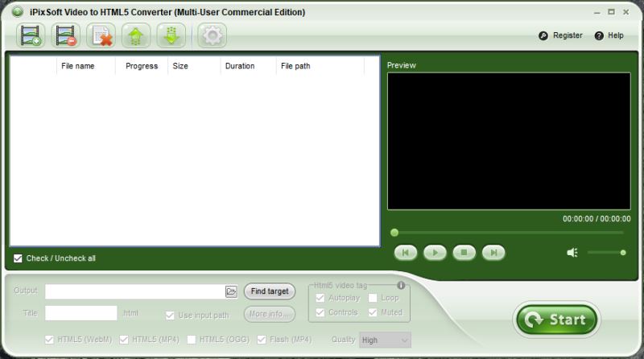Click the Duration column header
644x359 pixels.
(x=248, y=66)
